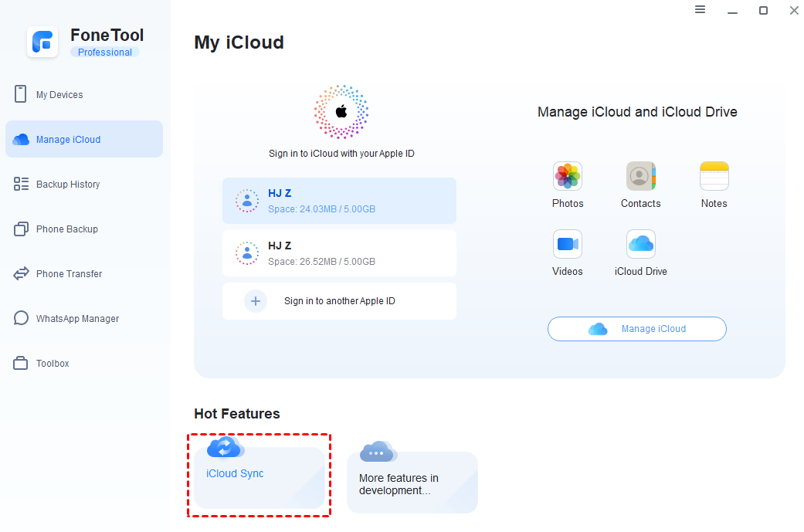Click Sign in to another Apple ID
Screen dimensions: 804x532
(x=339, y=300)
